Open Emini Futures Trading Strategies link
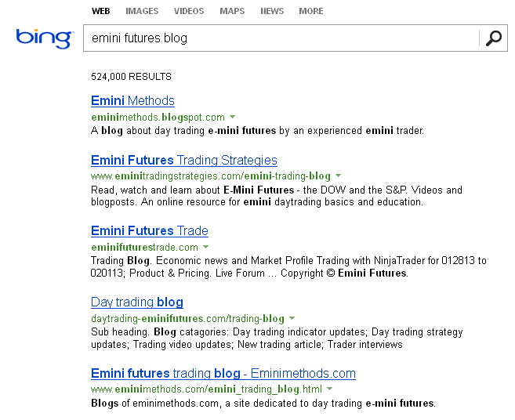 (184, 160)
